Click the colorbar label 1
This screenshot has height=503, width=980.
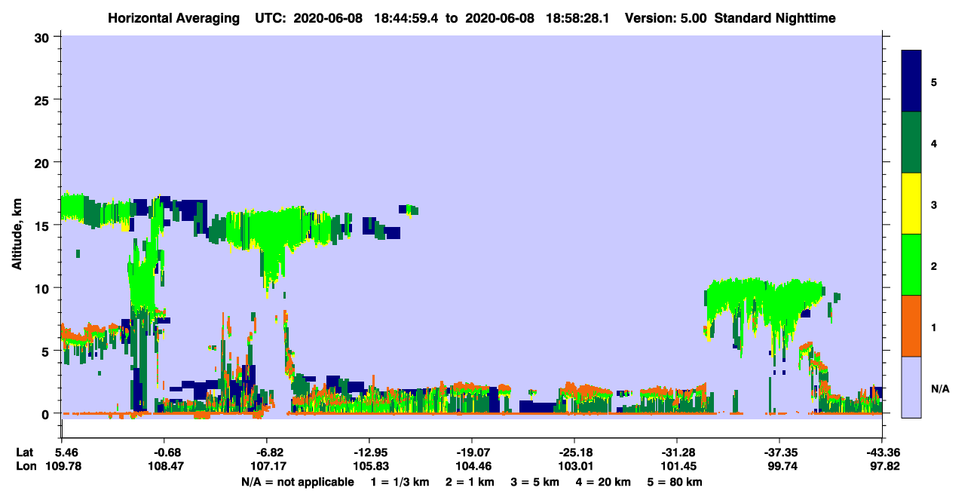[934, 327]
